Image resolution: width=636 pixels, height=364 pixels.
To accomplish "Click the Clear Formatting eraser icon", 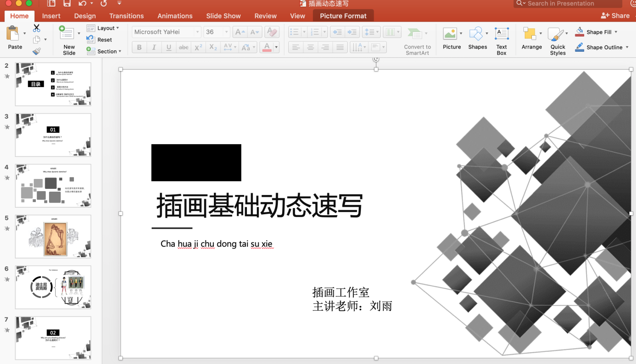I will click(x=271, y=32).
